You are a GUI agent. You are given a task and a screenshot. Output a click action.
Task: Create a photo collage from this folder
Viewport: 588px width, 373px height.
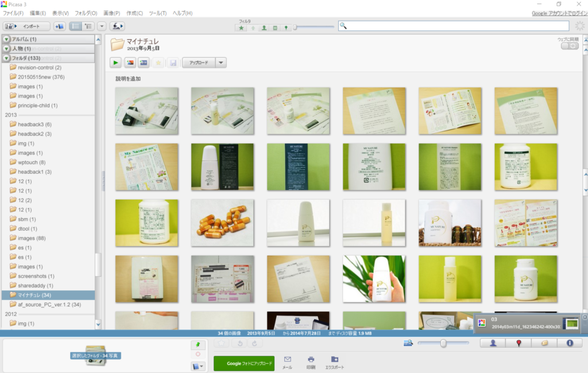point(130,63)
